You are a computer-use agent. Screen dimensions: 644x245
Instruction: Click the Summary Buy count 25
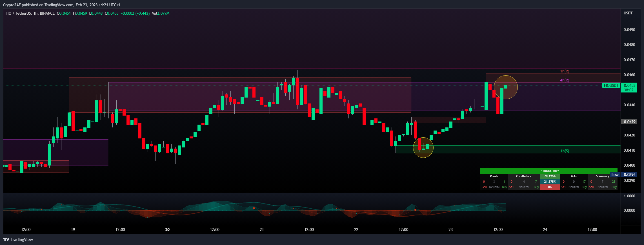click(x=614, y=182)
